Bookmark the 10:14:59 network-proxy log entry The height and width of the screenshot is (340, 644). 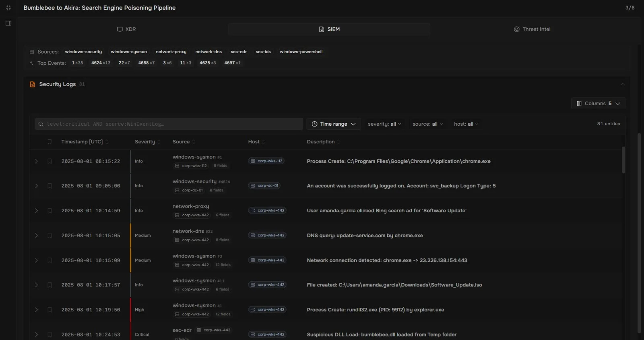click(x=50, y=211)
